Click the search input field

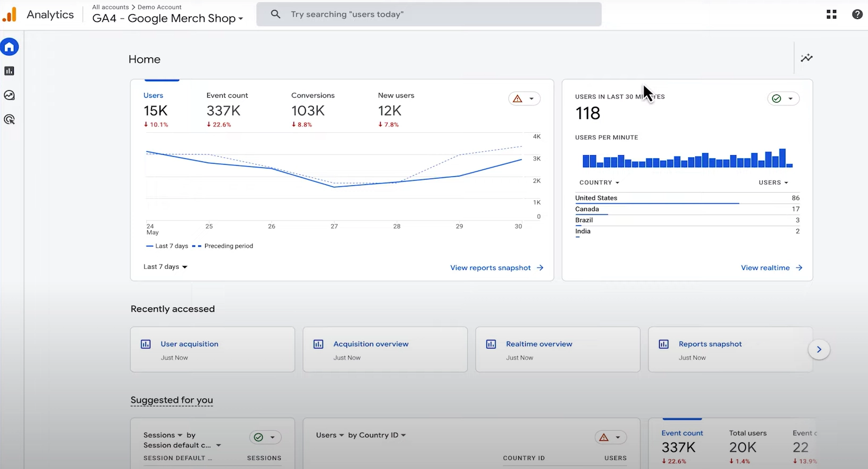(x=429, y=14)
